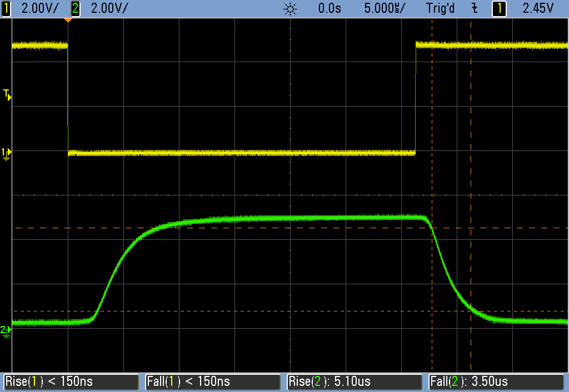Click the 0.0s delay value
569x392 pixels.
click(x=330, y=8)
